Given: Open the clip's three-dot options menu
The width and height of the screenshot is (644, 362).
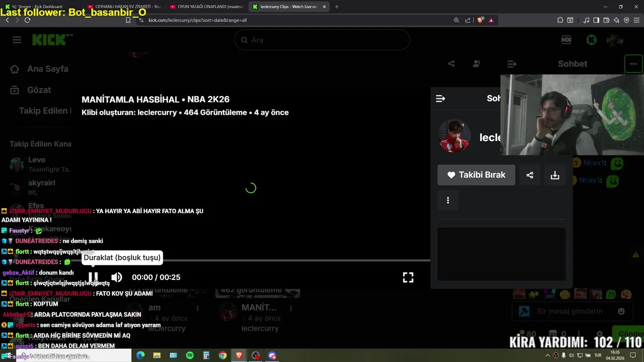Looking at the screenshot, I should click(x=448, y=200).
